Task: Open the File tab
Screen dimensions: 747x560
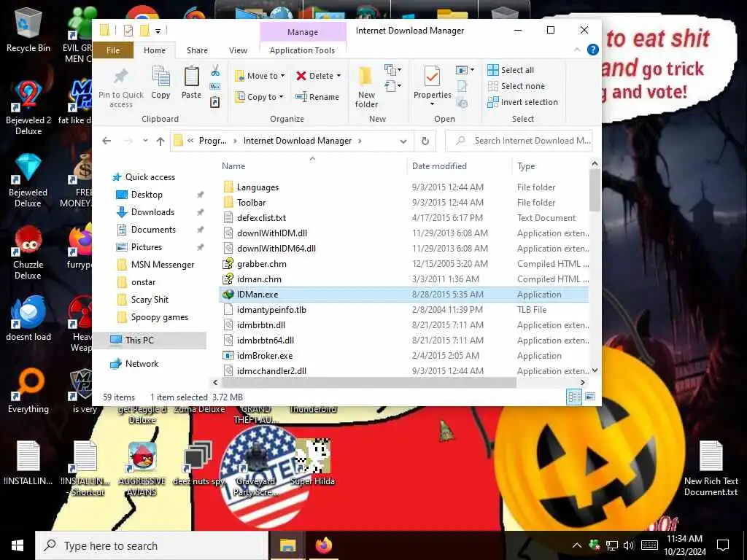Action: point(113,50)
